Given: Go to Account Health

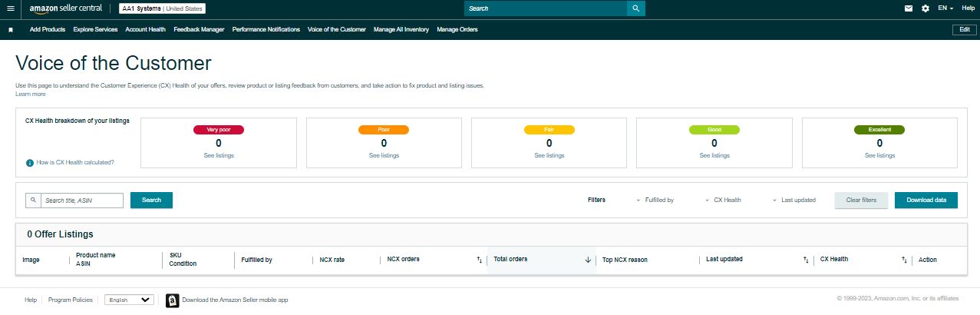Looking at the screenshot, I should (145, 30).
